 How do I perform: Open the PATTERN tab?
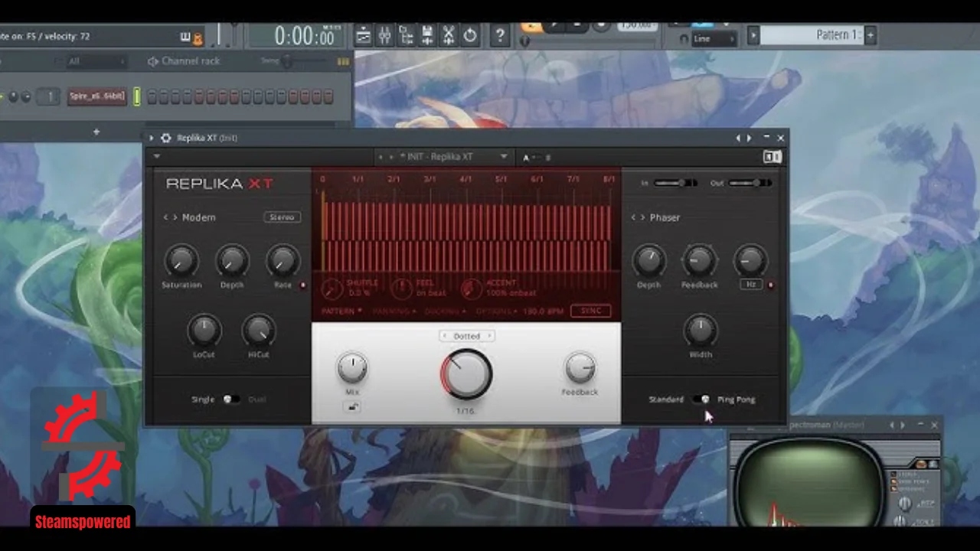pyautogui.click(x=341, y=311)
